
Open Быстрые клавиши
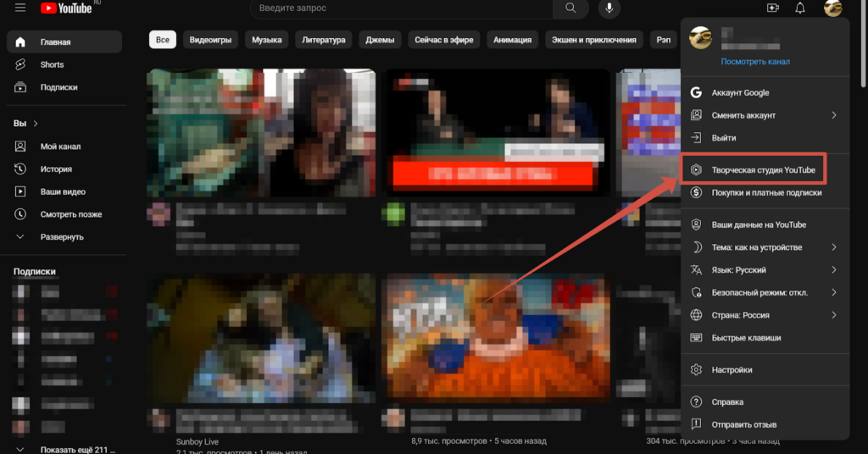point(765,339)
